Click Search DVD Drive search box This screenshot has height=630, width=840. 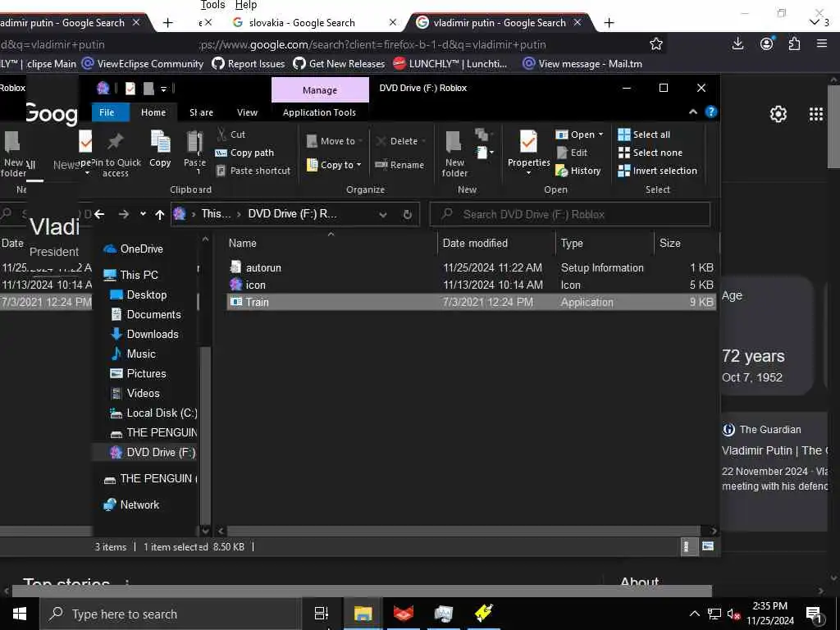pyautogui.click(x=570, y=214)
